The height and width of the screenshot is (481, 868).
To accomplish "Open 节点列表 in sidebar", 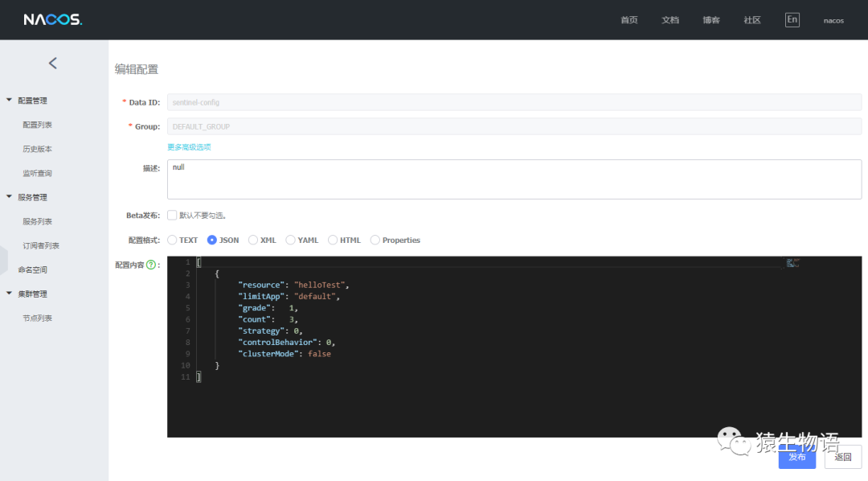I will (37, 318).
